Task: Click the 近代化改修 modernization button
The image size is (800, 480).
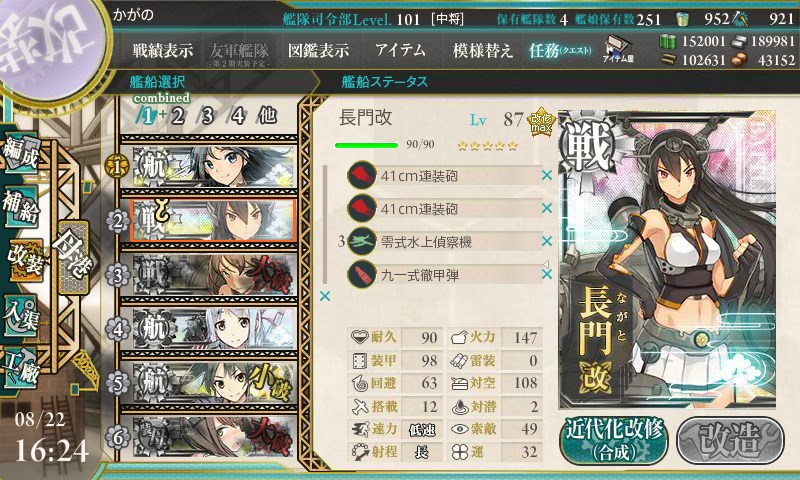Action: (x=614, y=440)
